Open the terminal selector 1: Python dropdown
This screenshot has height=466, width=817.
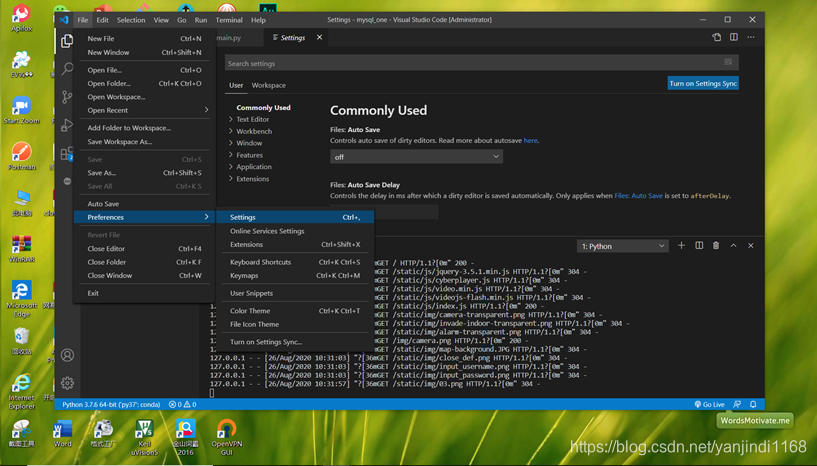point(623,246)
